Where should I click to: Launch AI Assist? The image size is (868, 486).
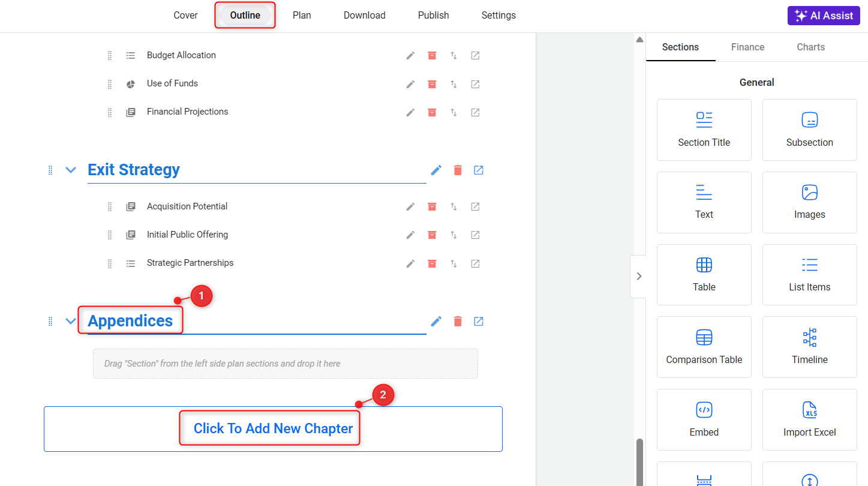[824, 16]
